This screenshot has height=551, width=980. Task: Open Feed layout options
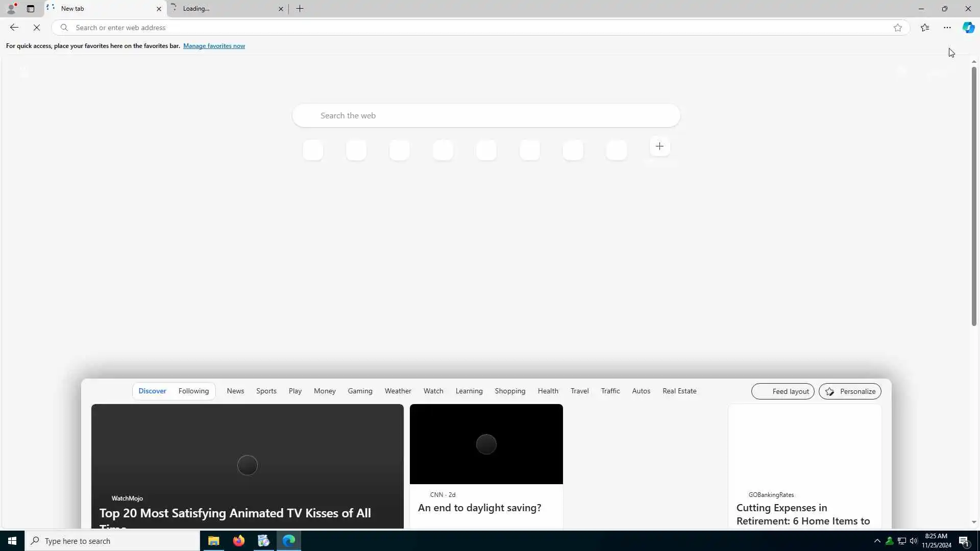pos(782,392)
